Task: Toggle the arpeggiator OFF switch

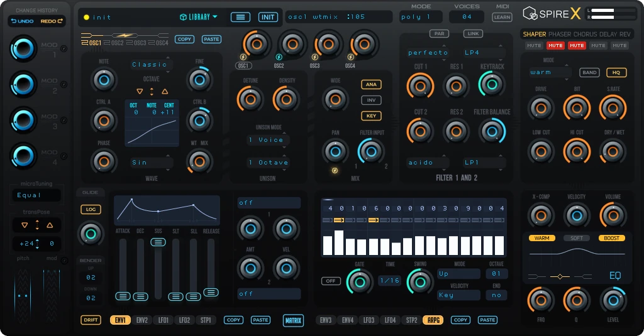Action: click(331, 281)
